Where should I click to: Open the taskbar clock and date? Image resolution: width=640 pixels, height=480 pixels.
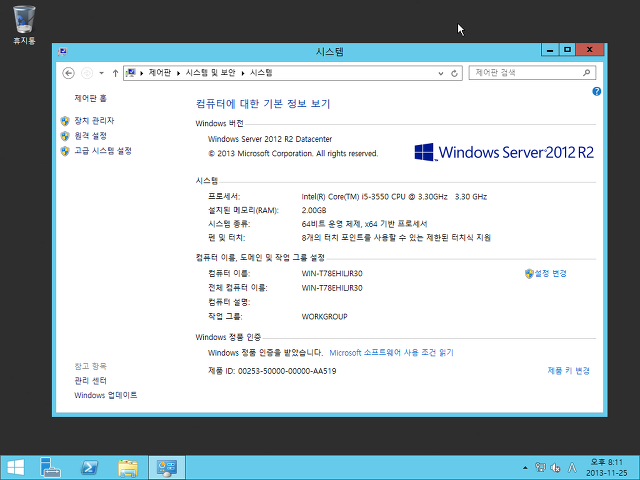click(x=607, y=467)
